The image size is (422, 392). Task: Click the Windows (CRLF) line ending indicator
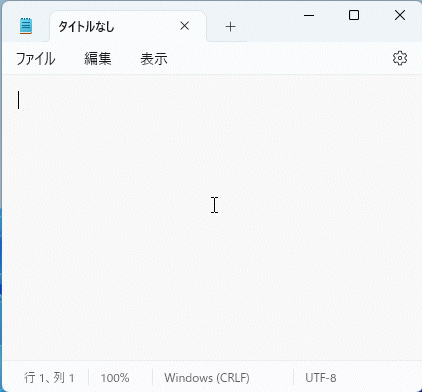pos(207,378)
